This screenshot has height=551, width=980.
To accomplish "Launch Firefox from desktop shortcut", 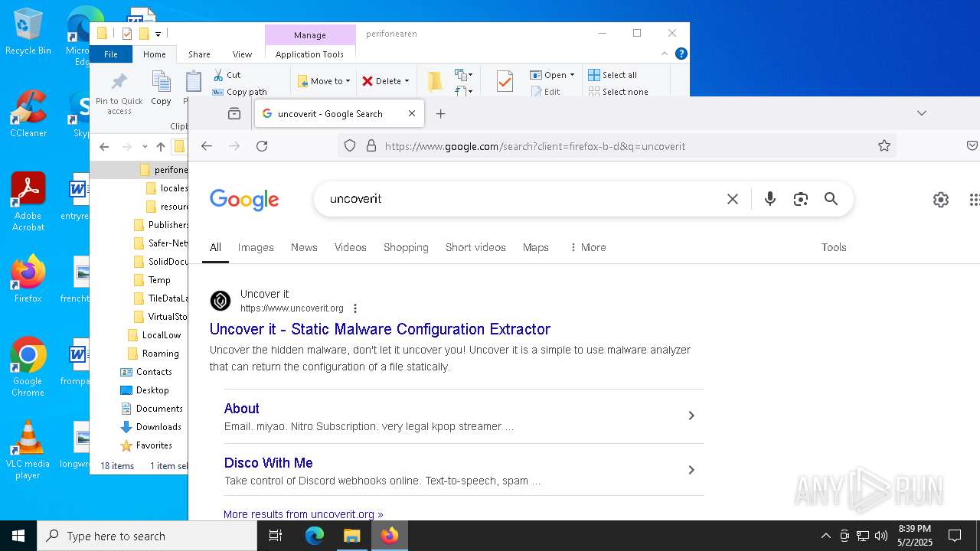I will pyautogui.click(x=28, y=279).
